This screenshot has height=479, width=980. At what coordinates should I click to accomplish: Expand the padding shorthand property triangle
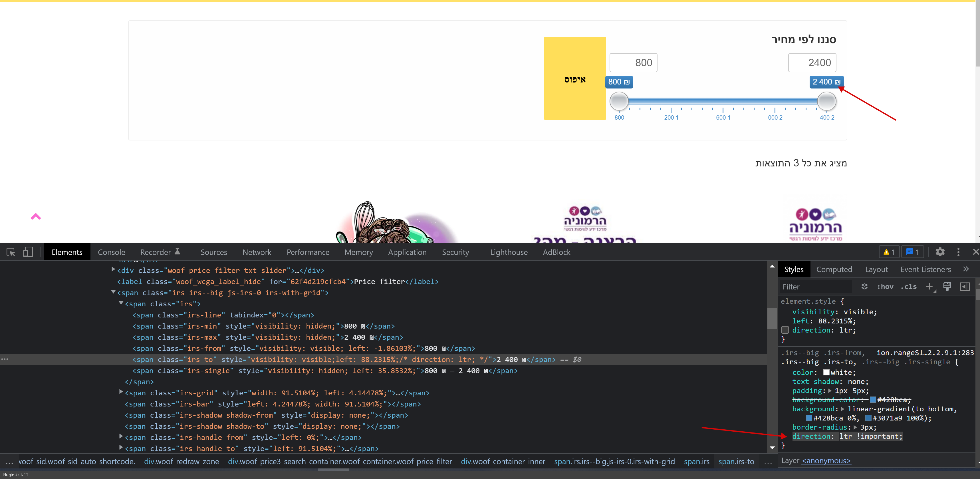tap(830, 391)
